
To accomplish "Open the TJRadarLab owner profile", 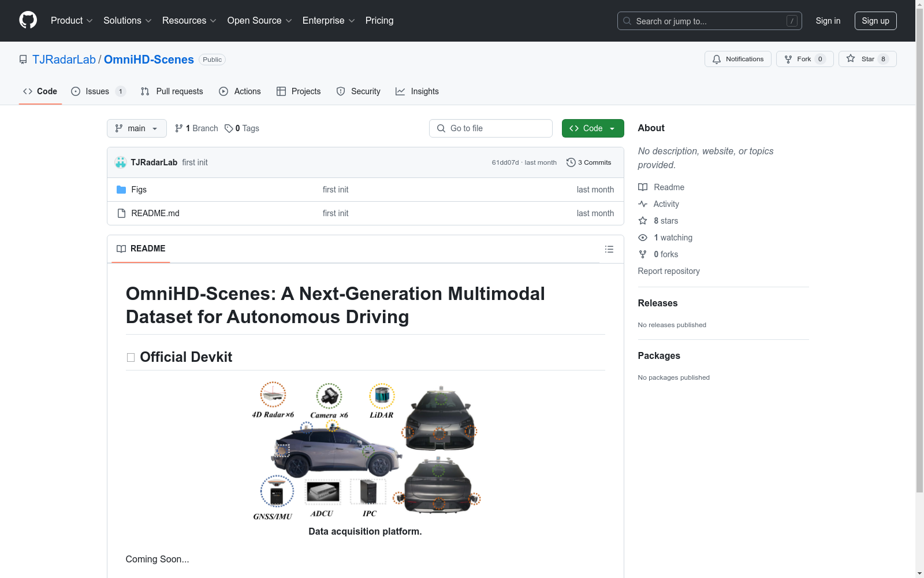I will tap(64, 60).
